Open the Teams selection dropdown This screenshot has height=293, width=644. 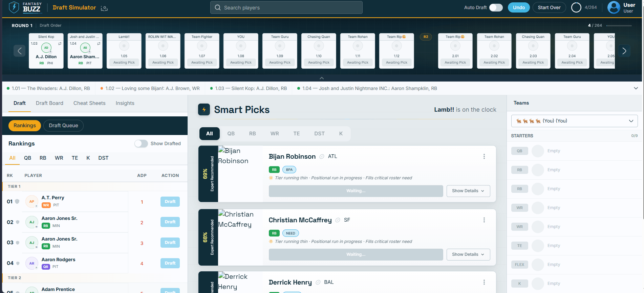(574, 121)
